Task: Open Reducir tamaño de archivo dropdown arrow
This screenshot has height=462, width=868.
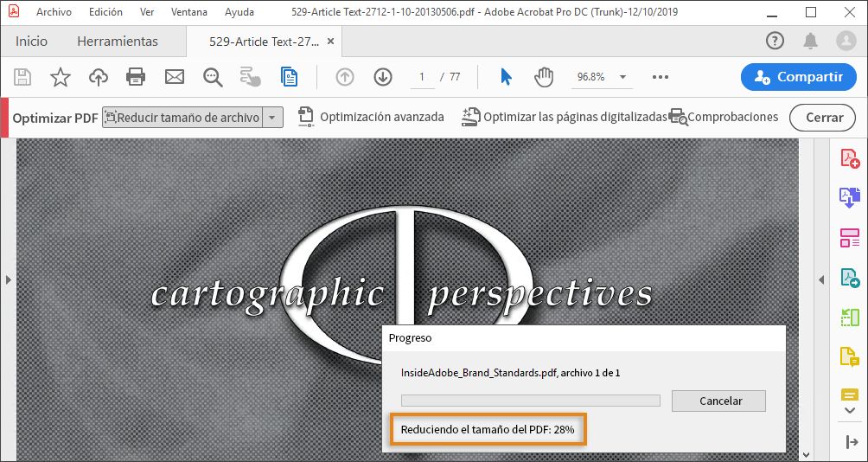Action: (x=271, y=118)
